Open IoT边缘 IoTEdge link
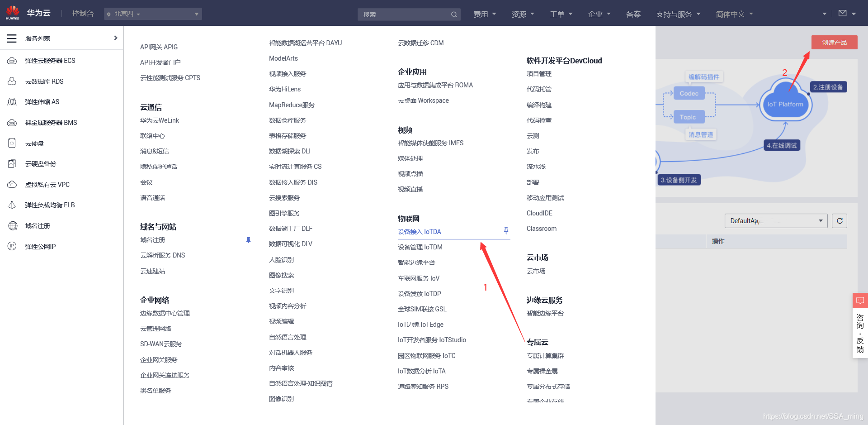This screenshot has width=868, height=425. [x=420, y=325]
